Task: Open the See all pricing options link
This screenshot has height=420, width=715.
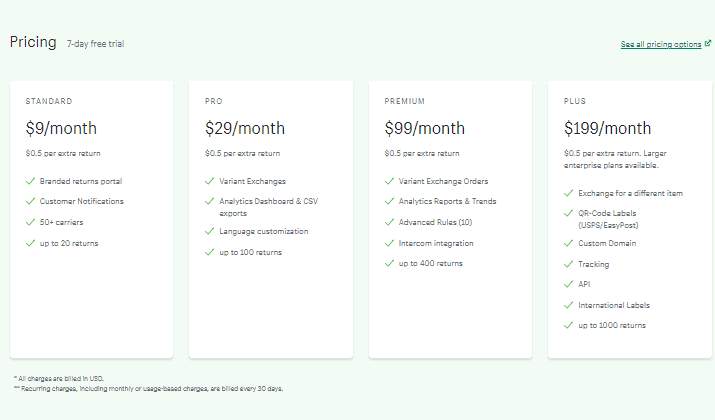Action: (x=661, y=44)
